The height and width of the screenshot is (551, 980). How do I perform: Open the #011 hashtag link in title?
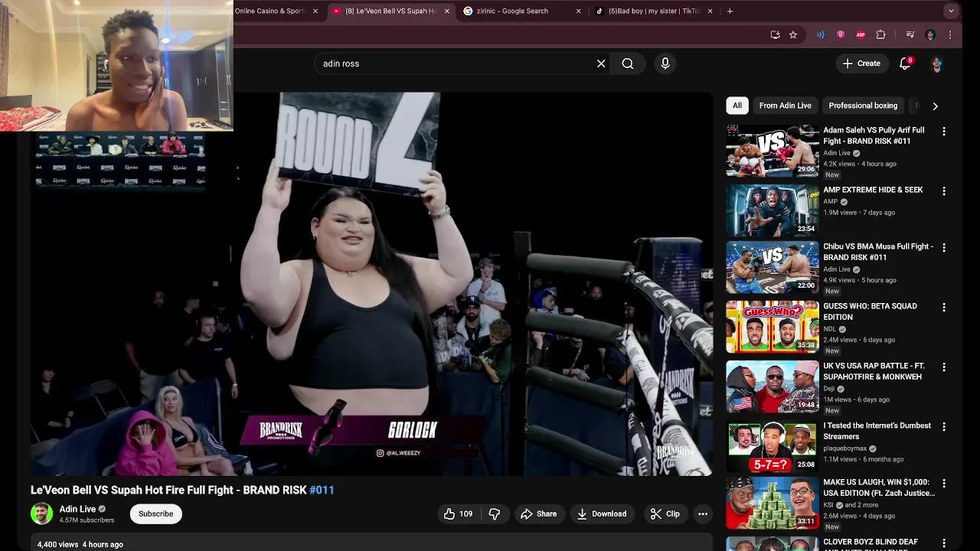[322, 490]
